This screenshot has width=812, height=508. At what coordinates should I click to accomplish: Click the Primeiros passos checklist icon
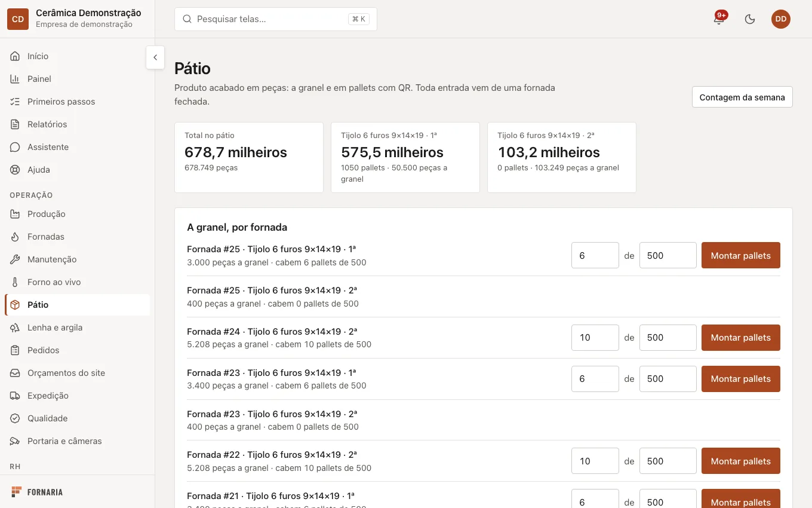click(15, 102)
